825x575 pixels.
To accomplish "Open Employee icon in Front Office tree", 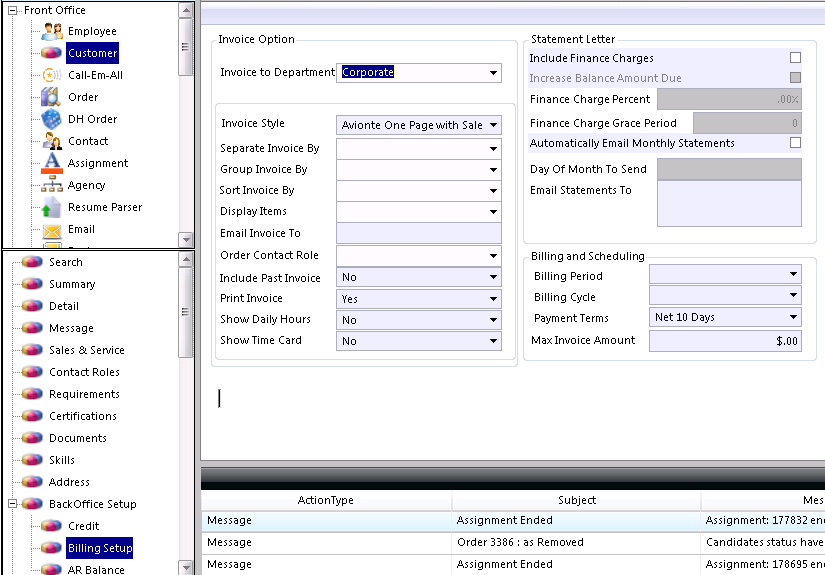I will click(52, 32).
